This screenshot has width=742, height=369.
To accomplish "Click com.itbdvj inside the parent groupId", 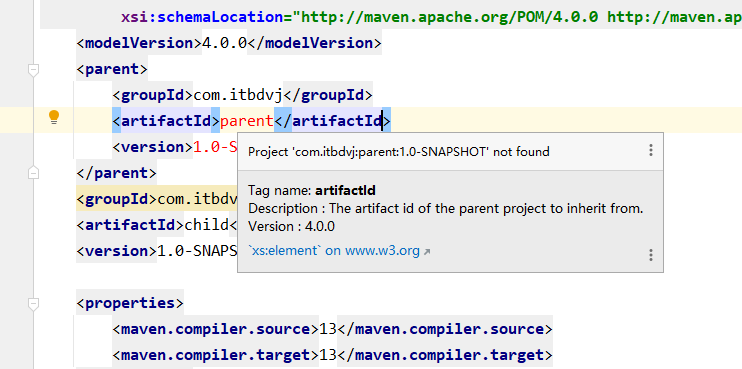I will tap(238, 96).
